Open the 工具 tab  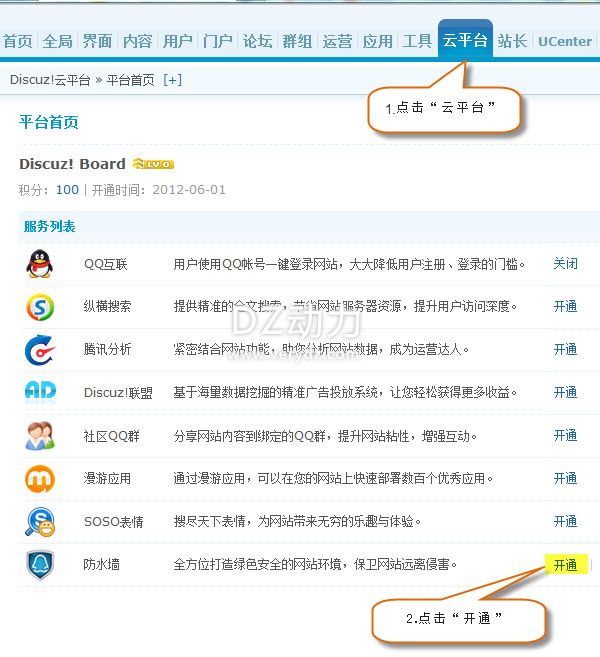tap(417, 41)
